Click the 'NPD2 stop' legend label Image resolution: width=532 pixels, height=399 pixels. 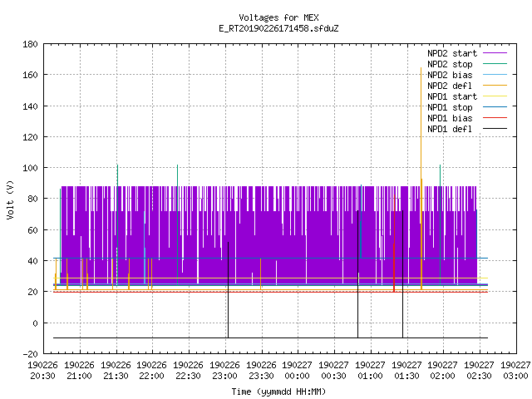click(450, 64)
